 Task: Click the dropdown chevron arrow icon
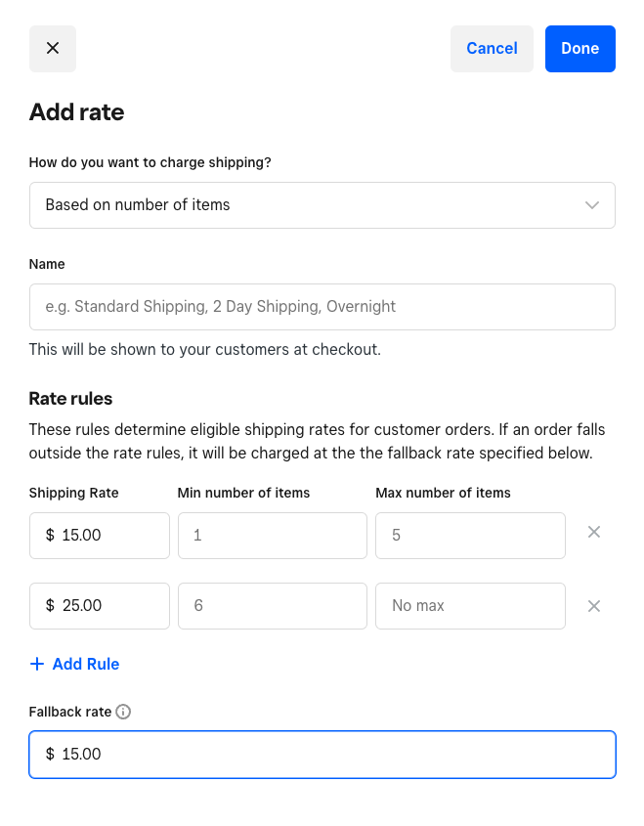tap(591, 205)
